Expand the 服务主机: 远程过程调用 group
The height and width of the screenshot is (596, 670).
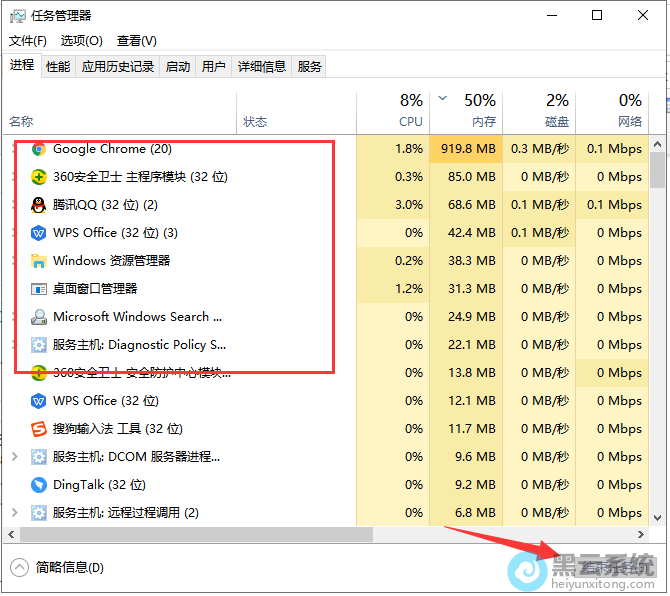pos(14,513)
